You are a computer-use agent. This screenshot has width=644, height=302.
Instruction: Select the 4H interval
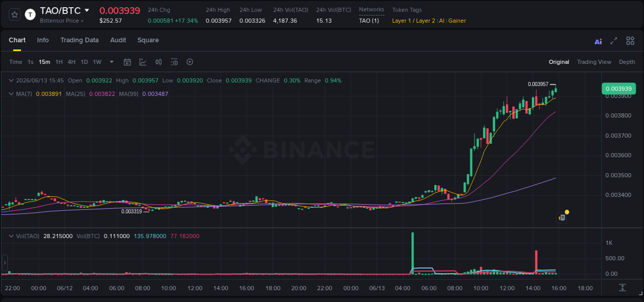(71, 62)
